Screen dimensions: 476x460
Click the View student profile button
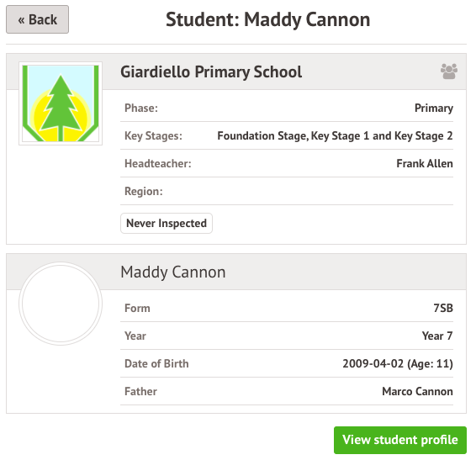coord(400,440)
